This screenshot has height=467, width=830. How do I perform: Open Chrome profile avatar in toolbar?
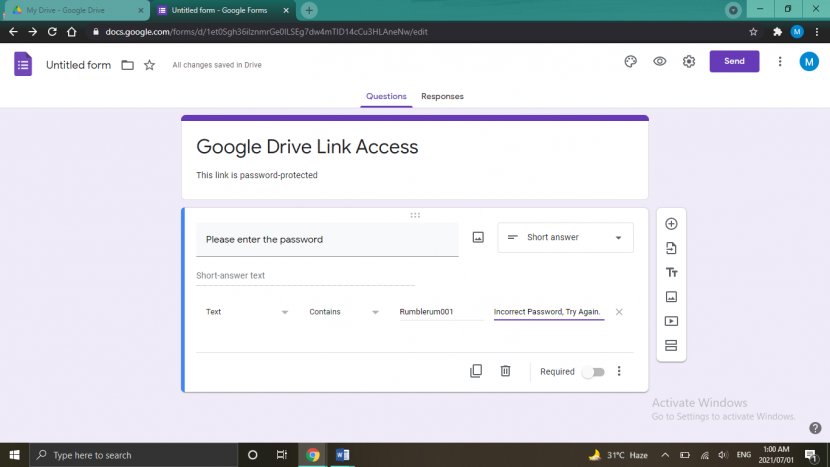click(x=797, y=32)
